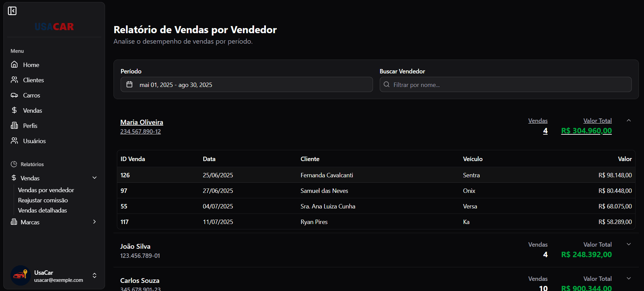This screenshot has height=291, width=644.
Task: Click the dollar icon next to Perfis above
Action: [x=14, y=110]
